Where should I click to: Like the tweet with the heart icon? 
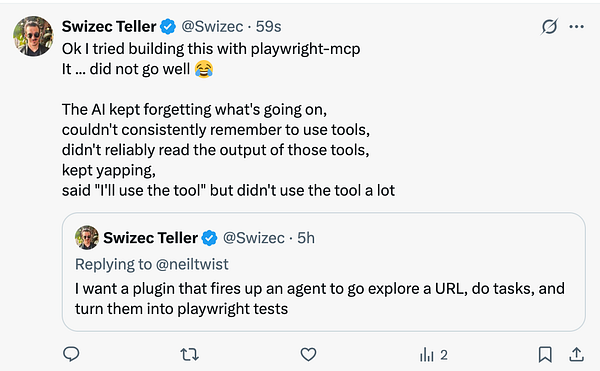(308, 355)
